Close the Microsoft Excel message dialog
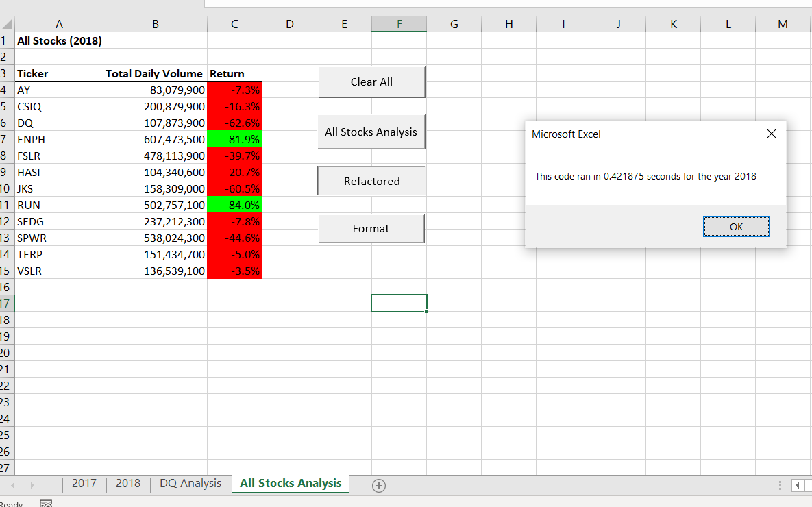This screenshot has width=812, height=507. pyautogui.click(x=771, y=134)
